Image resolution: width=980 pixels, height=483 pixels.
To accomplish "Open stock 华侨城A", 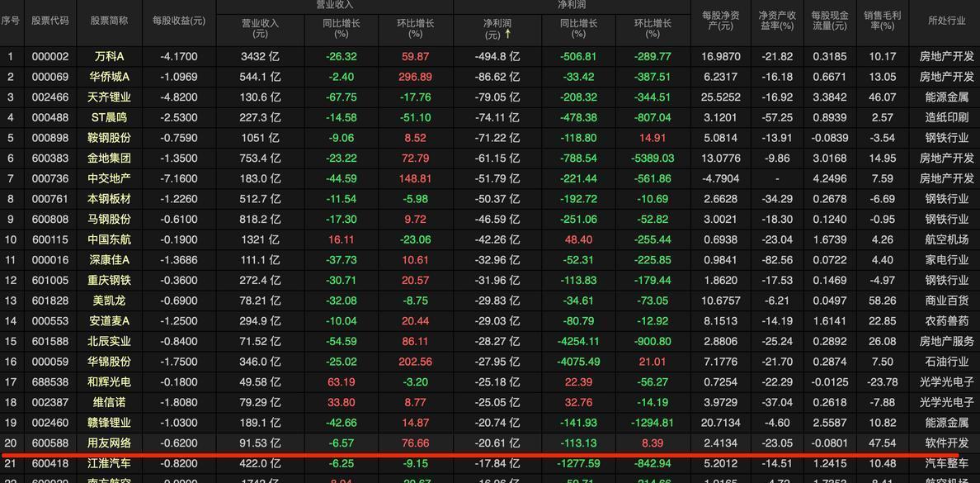I will [x=110, y=77].
